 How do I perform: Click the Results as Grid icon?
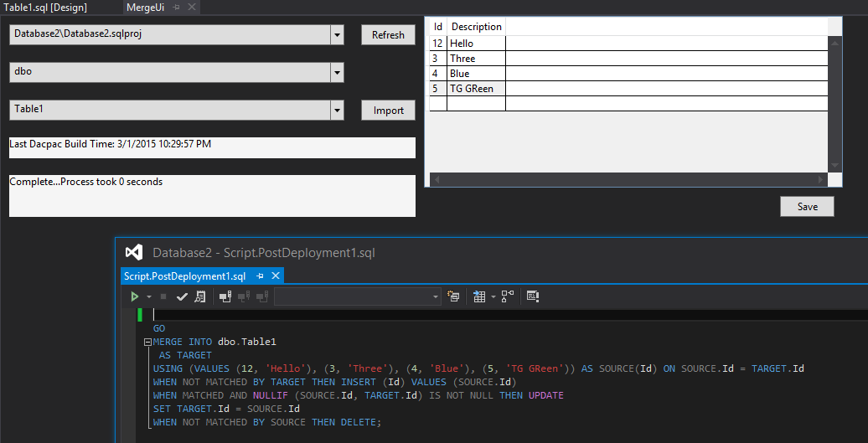[x=479, y=296]
